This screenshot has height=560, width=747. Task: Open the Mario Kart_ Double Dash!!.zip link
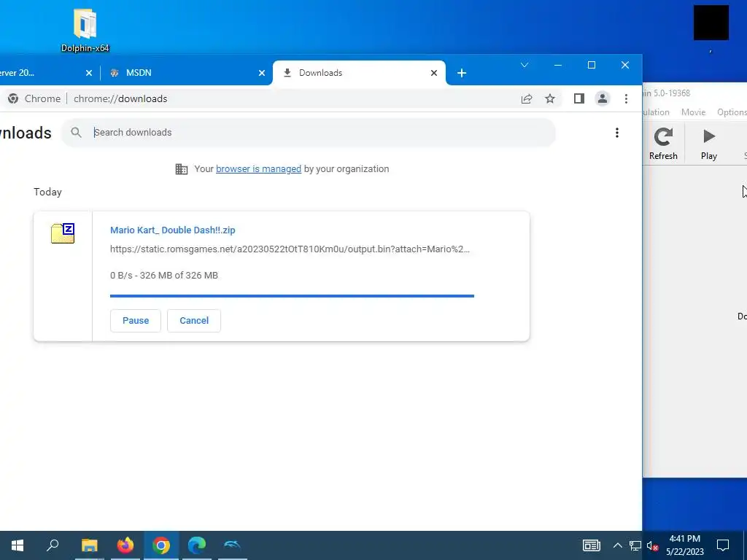tap(172, 230)
